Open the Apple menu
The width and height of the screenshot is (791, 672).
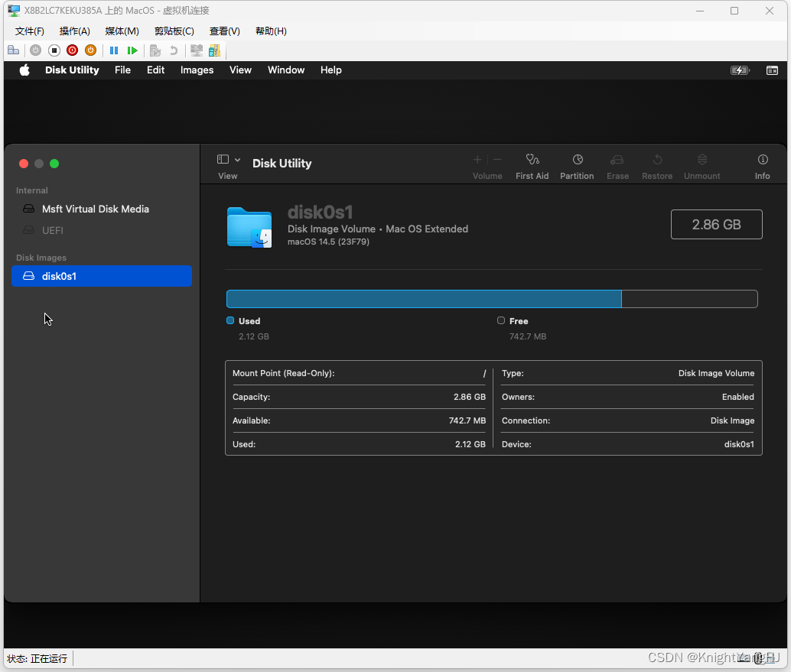pos(24,70)
